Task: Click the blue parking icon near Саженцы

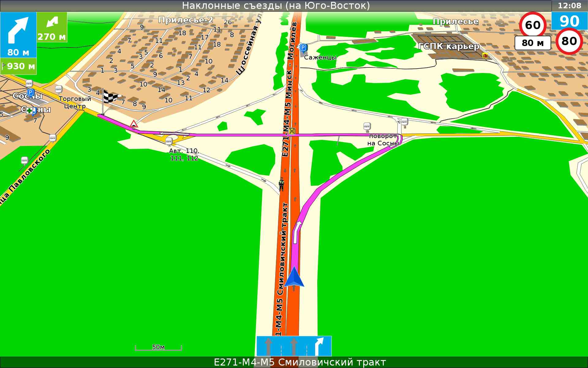Action: (303, 48)
